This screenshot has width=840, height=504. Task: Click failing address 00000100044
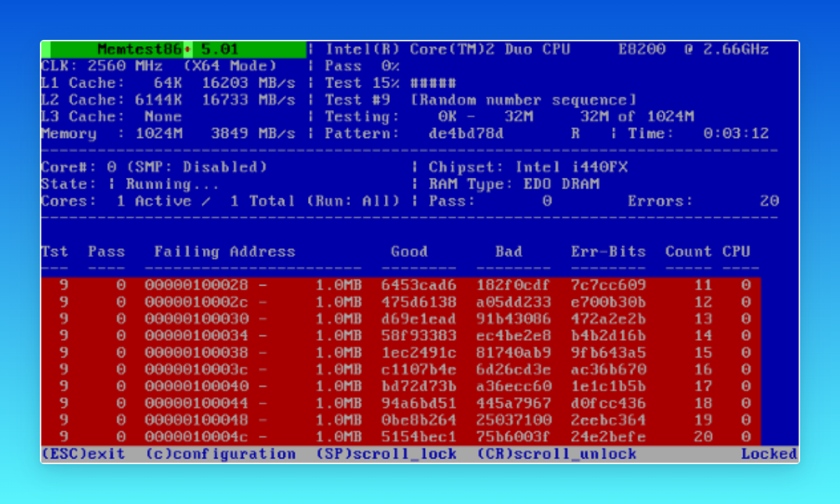[x=197, y=402]
